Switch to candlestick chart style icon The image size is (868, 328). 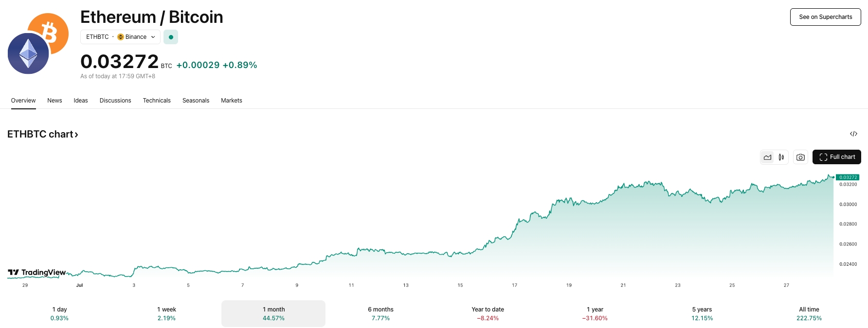[781, 157]
